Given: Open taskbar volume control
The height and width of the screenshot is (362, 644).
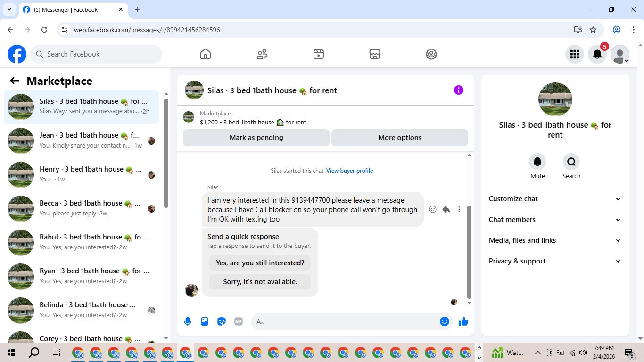Looking at the screenshot, I should (x=583, y=353).
